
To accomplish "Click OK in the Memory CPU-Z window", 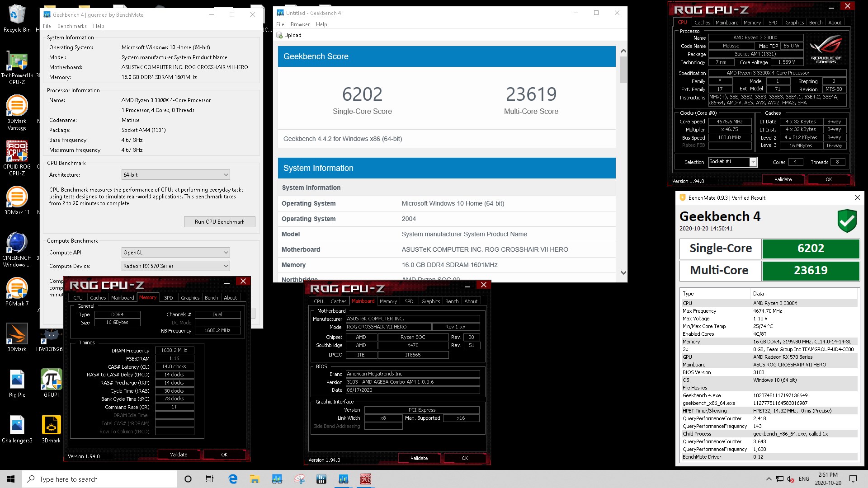I will point(224,455).
